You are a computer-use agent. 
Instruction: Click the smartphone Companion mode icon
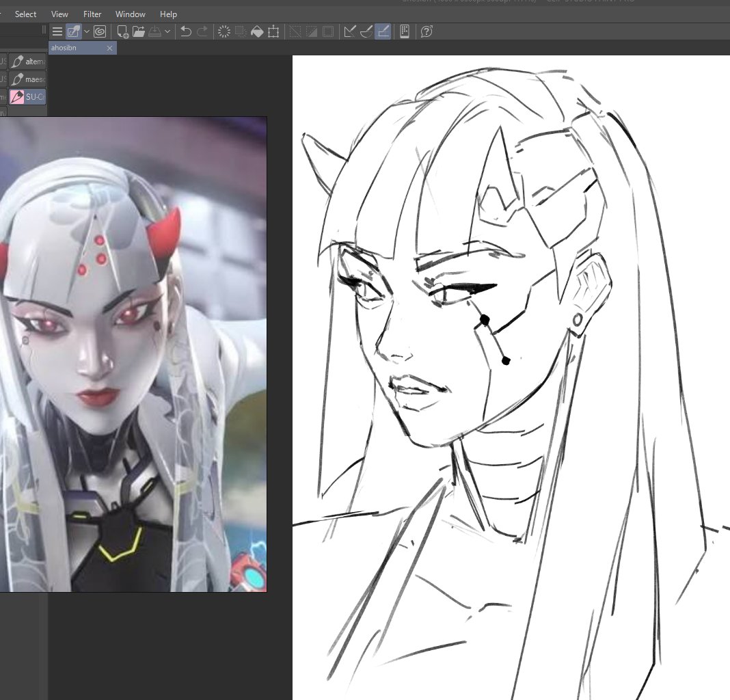click(x=405, y=31)
